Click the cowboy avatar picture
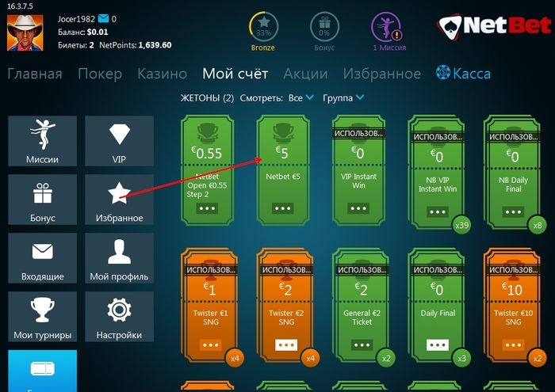555x392 pixels. [x=25, y=32]
